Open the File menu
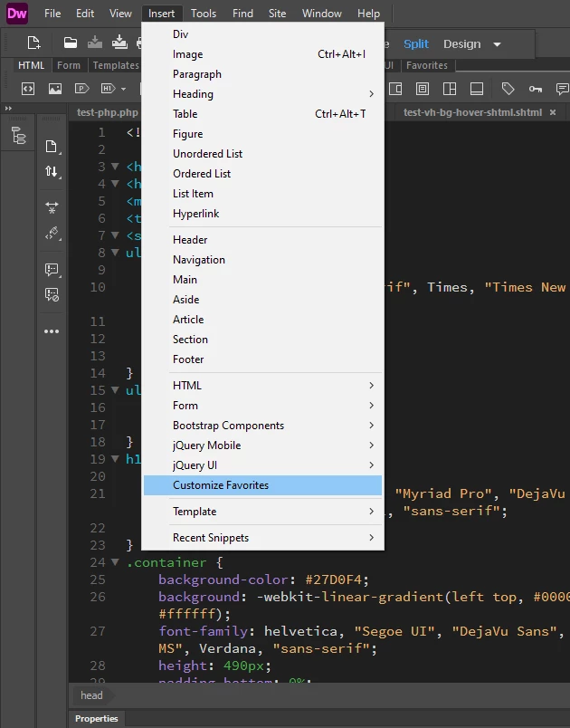This screenshot has width=570, height=728. click(x=52, y=14)
